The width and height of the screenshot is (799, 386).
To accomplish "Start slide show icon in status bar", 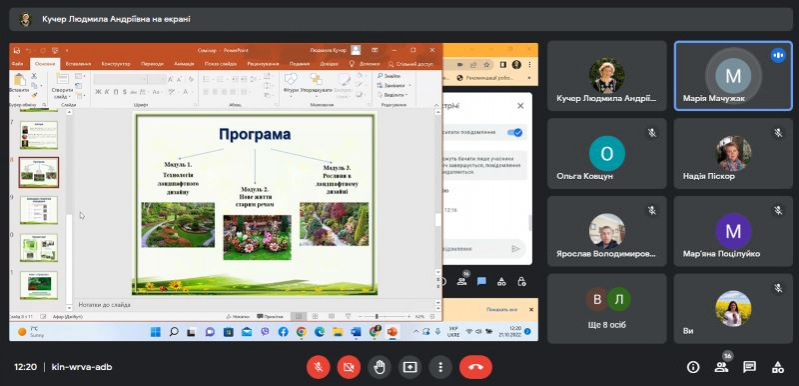I will point(348,316).
